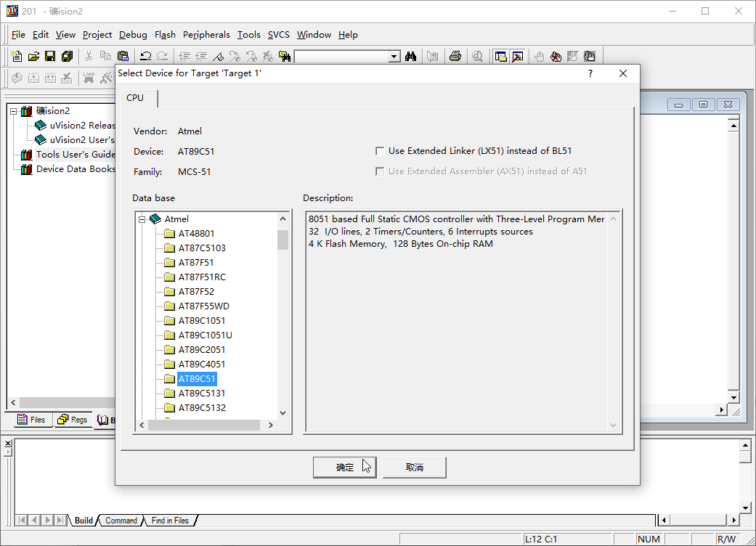Open a file with the folder icon
Image resolution: width=756 pixels, height=546 pixels.
(33, 57)
